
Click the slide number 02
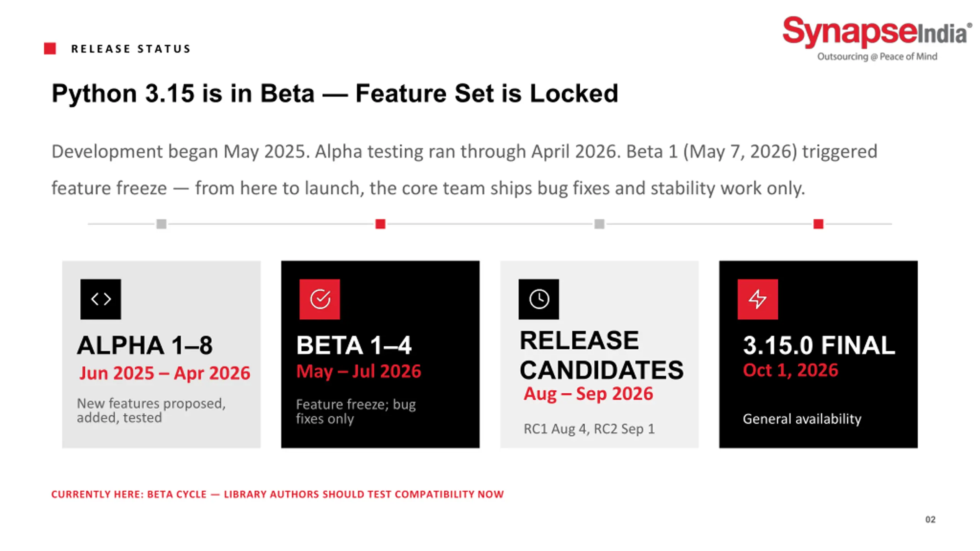click(x=931, y=520)
